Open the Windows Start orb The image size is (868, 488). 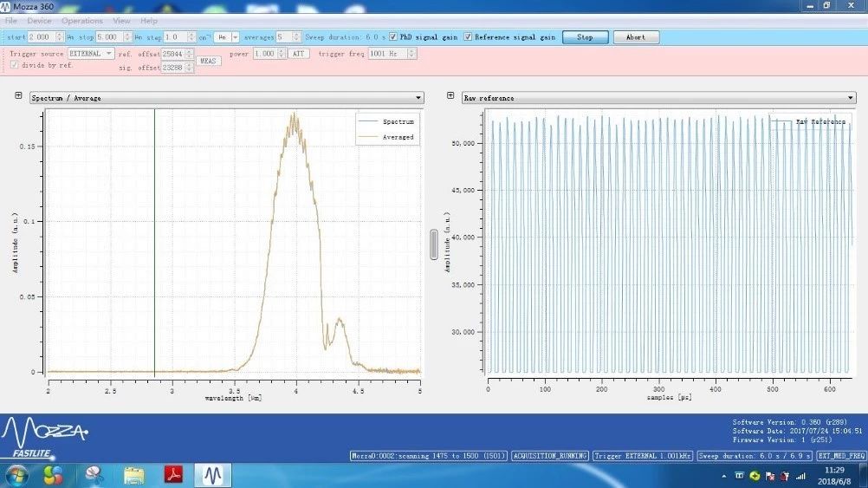pos(16,475)
